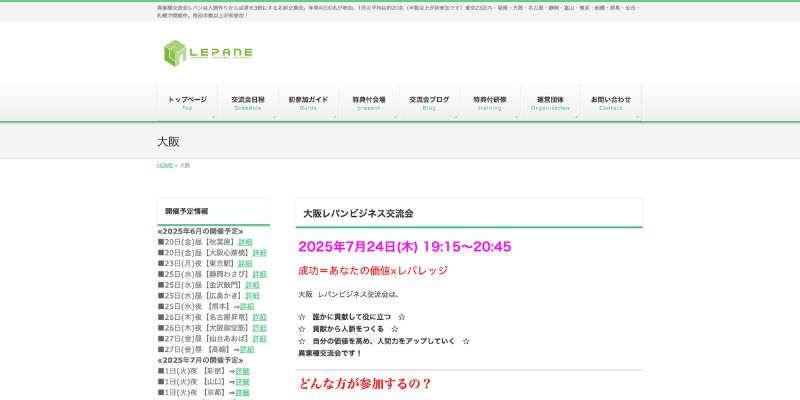Viewport: 800px width, 400px height.
Task: Click the «2025年7月の開催予定» heading
Action: point(201,360)
